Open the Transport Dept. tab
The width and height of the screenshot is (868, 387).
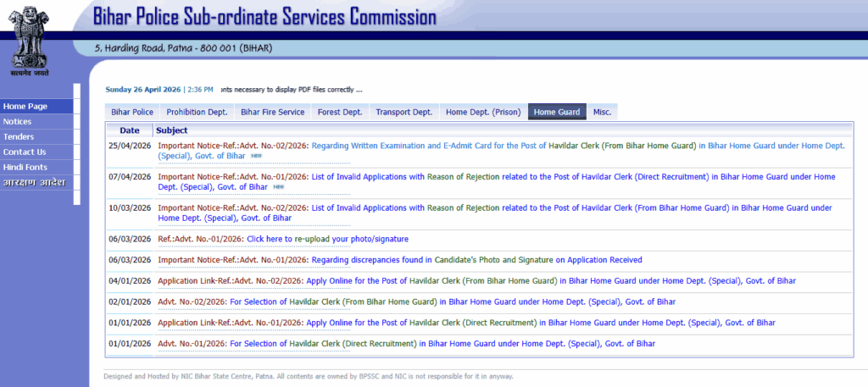point(403,112)
